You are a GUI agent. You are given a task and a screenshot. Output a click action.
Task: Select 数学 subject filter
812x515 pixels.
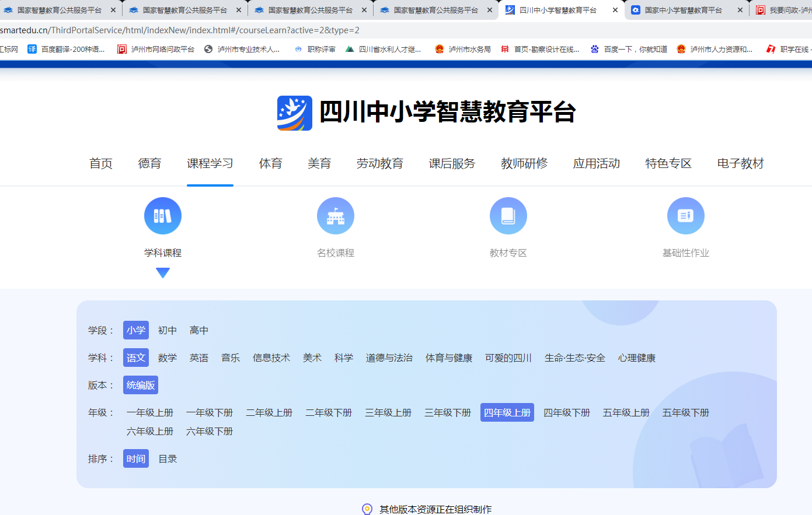click(x=168, y=358)
